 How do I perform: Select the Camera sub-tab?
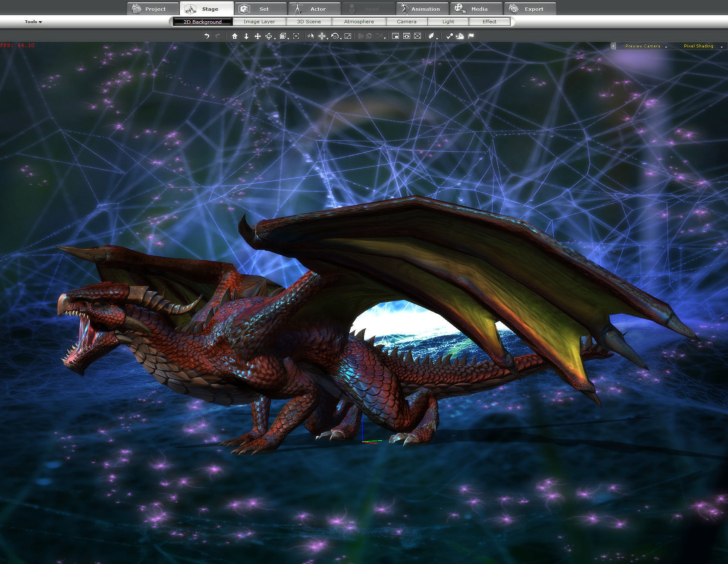407,22
